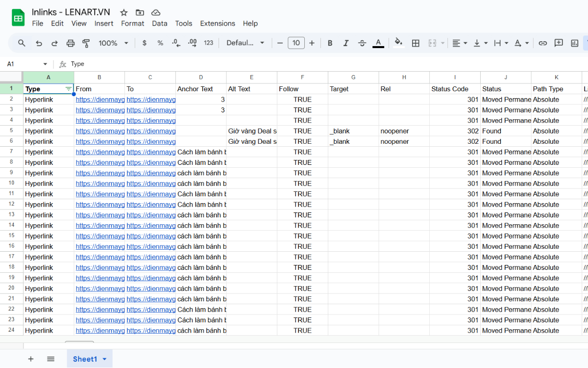The image size is (588, 368).
Task: Click the text color A swatch icon
Action: (378, 43)
